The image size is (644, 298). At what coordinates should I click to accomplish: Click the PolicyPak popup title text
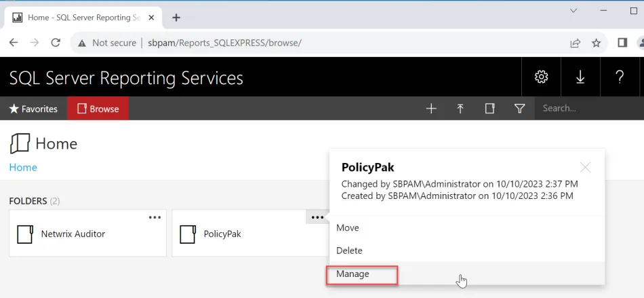368,167
